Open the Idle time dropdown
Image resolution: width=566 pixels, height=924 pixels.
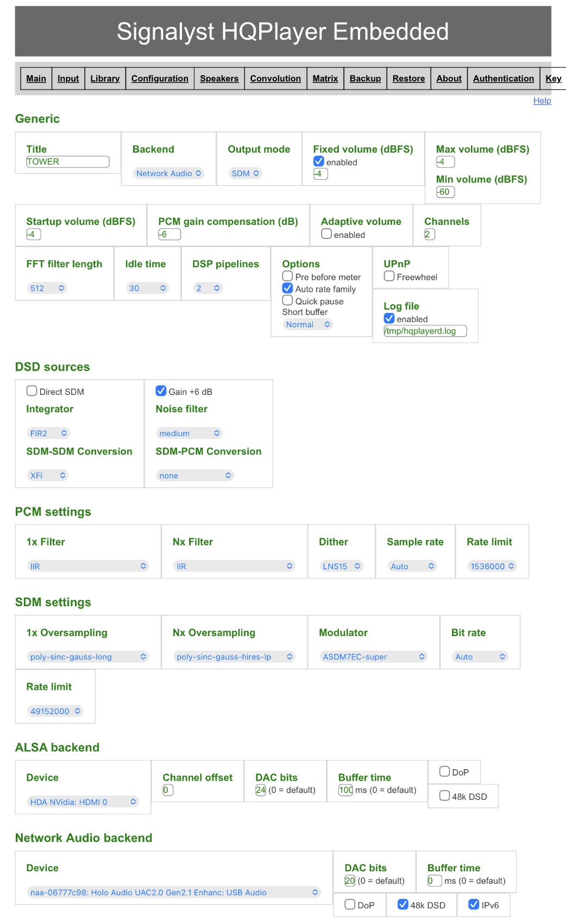tap(147, 288)
